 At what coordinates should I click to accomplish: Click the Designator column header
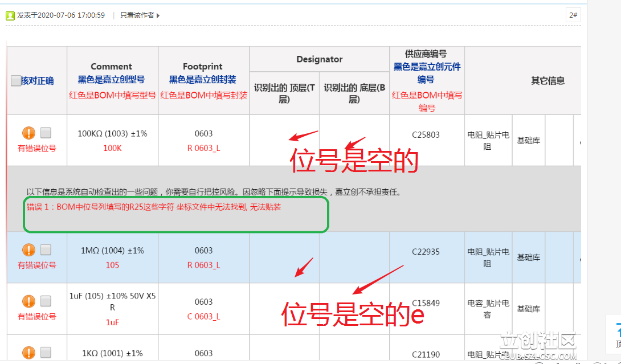[x=320, y=59]
